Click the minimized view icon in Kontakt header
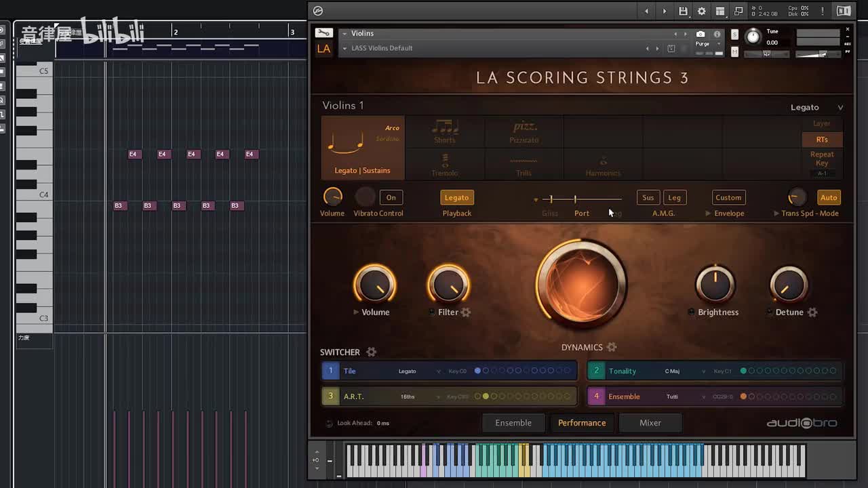868x488 pixels. tap(738, 11)
